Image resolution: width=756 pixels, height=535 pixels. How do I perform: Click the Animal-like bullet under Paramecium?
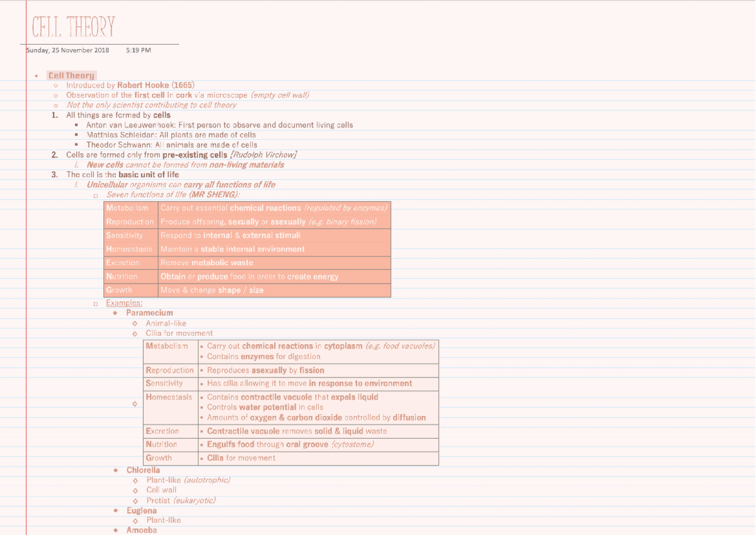166,323
